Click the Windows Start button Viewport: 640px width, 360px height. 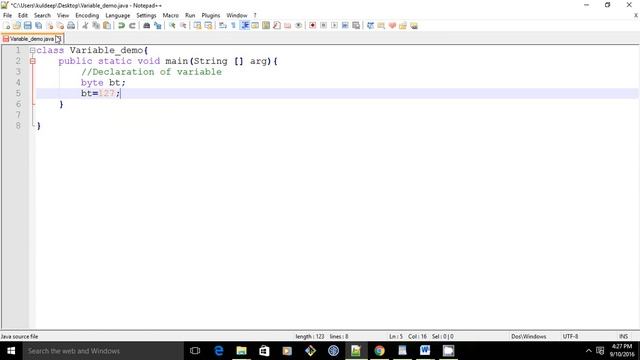(11, 351)
